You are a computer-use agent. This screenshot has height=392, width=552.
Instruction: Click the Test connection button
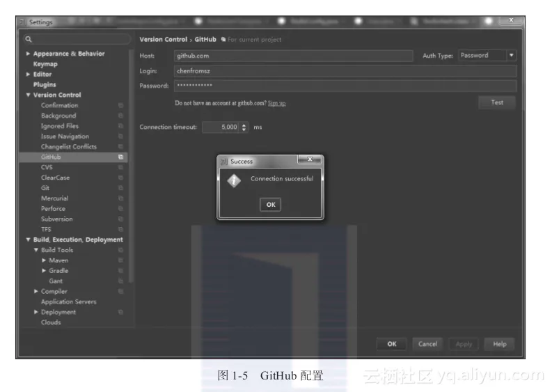[497, 102]
